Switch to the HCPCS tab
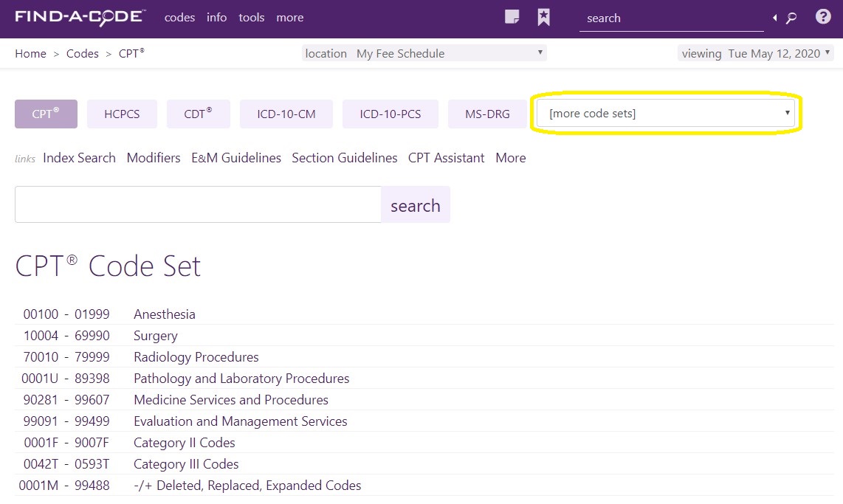The height and width of the screenshot is (504, 843). click(122, 114)
